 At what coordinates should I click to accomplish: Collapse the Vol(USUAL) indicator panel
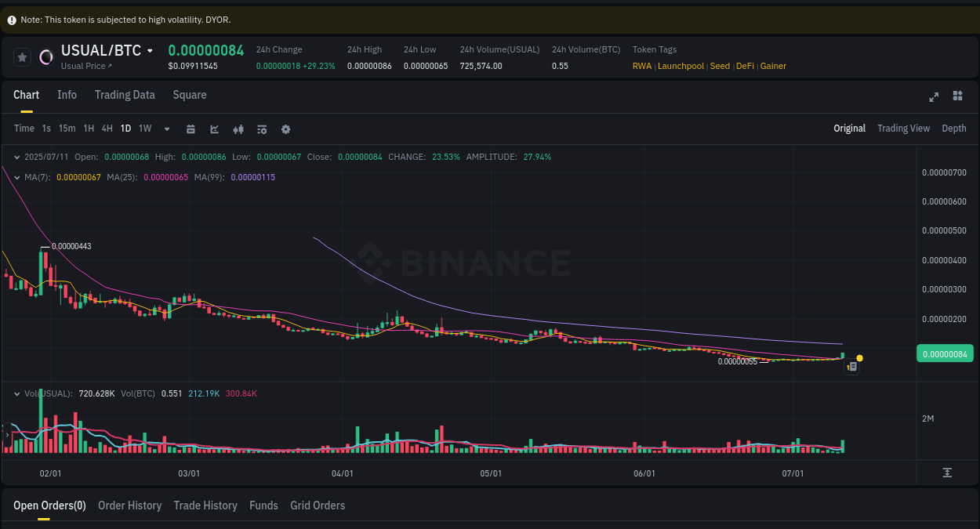pyautogui.click(x=17, y=393)
